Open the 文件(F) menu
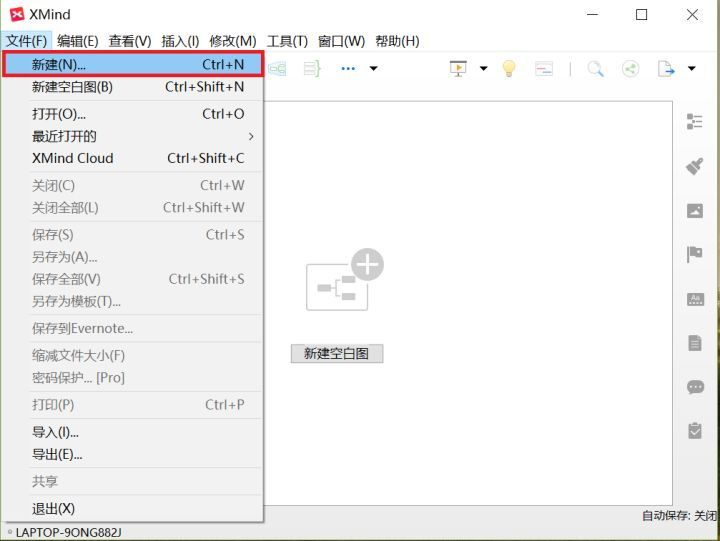The image size is (720, 541). tap(26, 41)
